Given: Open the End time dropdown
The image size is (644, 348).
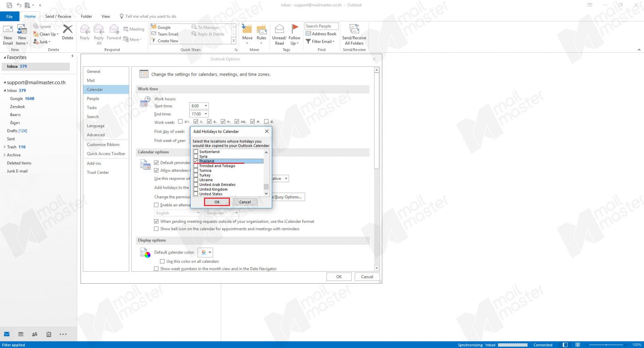Looking at the screenshot, I should (x=206, y=114).
